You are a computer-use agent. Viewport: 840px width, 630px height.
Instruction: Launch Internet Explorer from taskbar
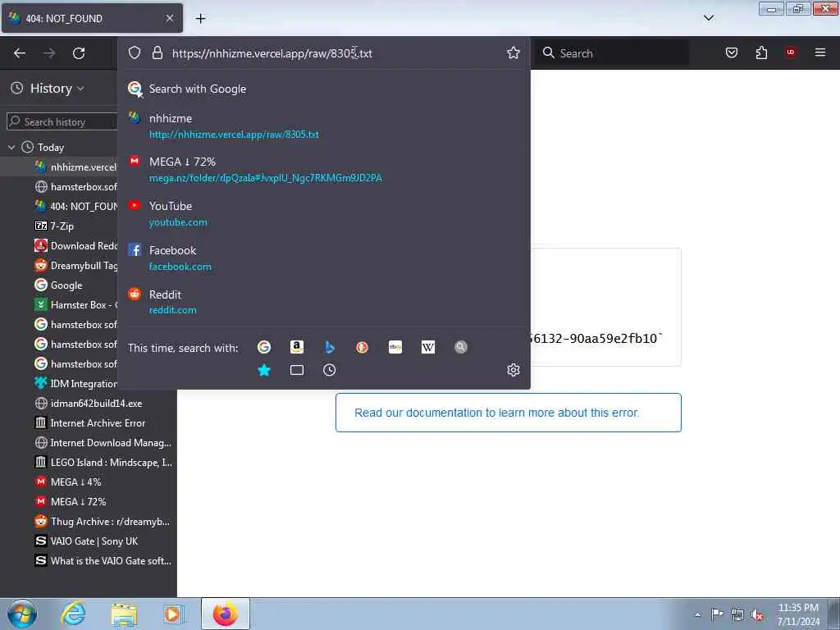[x=73, y=614]
